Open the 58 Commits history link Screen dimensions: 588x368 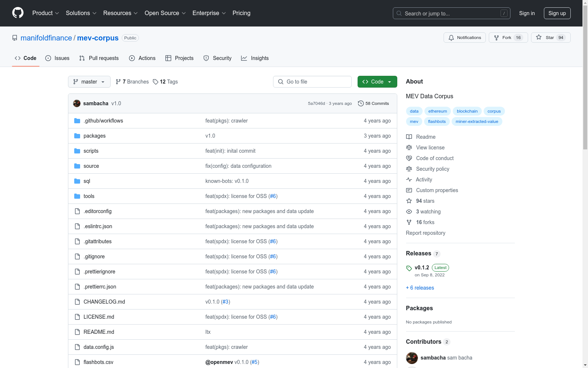(x=374, y=103)
